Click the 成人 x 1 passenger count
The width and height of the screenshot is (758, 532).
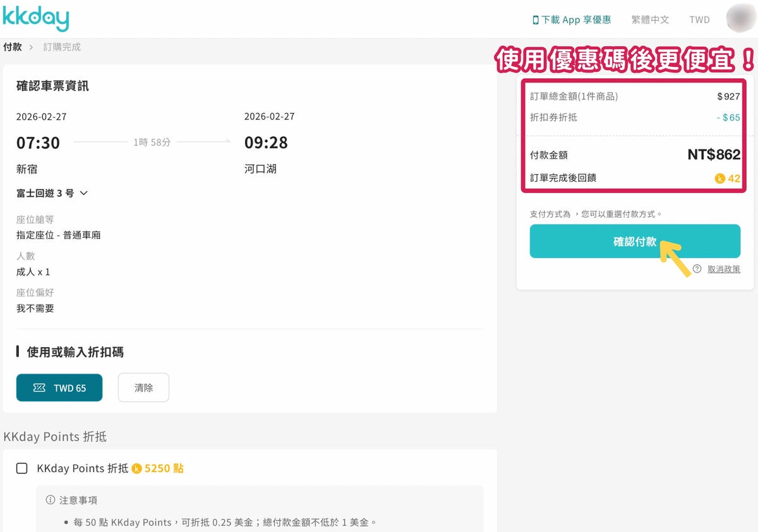33,272
